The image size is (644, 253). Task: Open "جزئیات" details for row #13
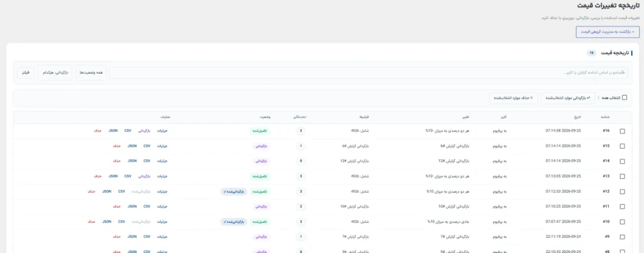tap(163, 176)
